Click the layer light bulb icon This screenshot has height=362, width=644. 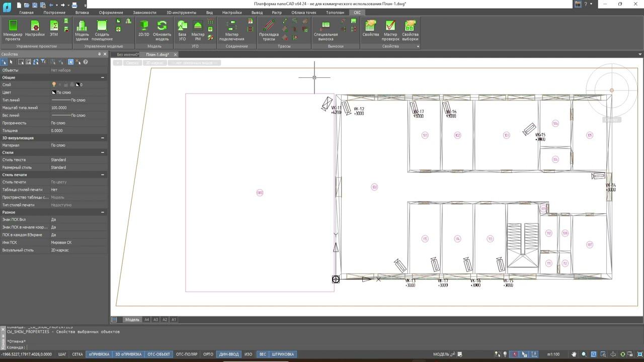tap(54, 84)
